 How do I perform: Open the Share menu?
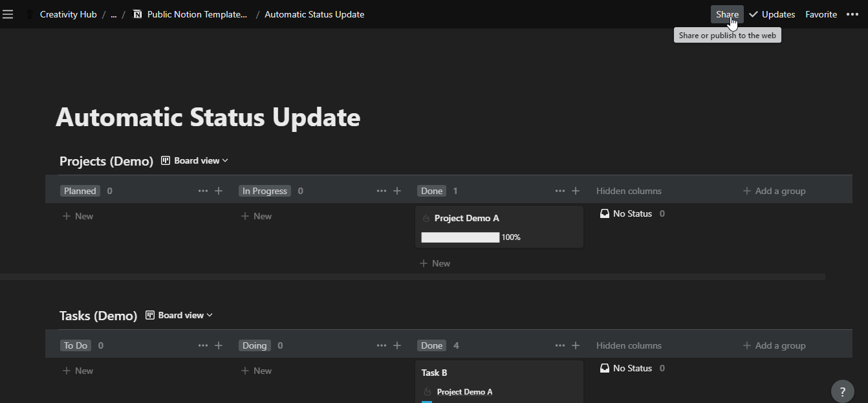pyautogui.click(x=726, y=14)
